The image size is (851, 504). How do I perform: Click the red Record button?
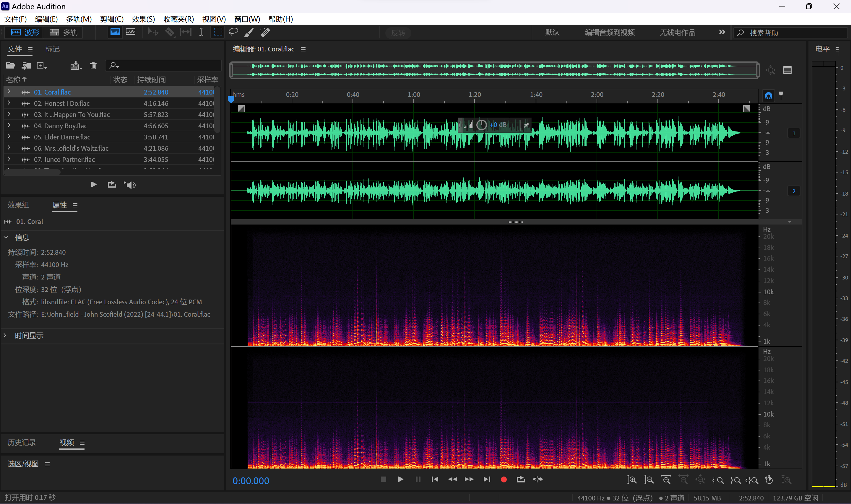tap(504, 479)
